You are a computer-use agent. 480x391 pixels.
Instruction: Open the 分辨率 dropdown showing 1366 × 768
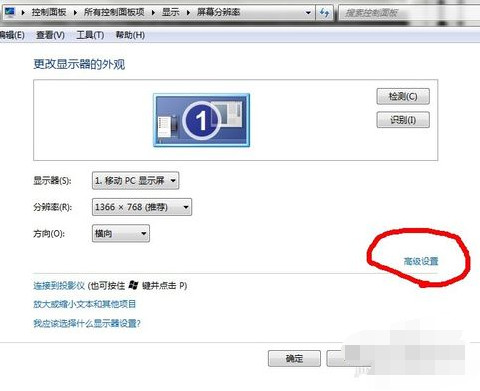[x=142, y=207]
